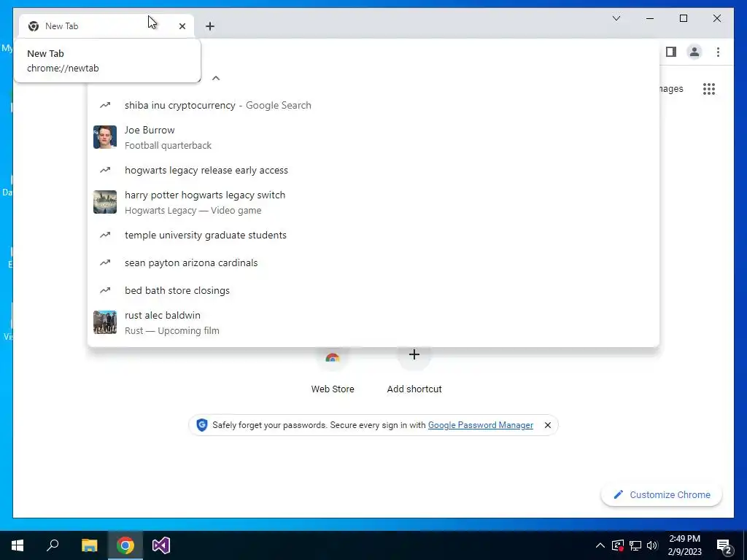Maximize the Chrome window
Image resolution: width=747 pixels, height=560 pixels.
[x=683, y=18]
